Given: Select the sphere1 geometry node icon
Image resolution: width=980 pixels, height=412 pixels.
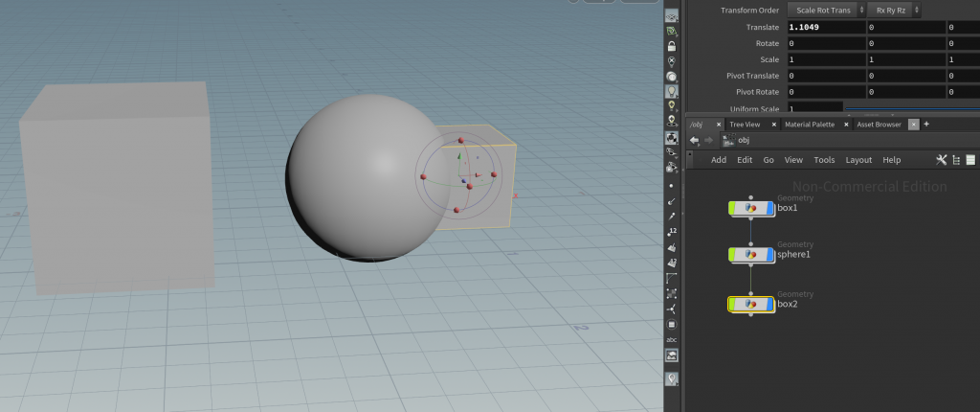Looking at the screenshot, I should pyautogui.click(x=751, y=254).
